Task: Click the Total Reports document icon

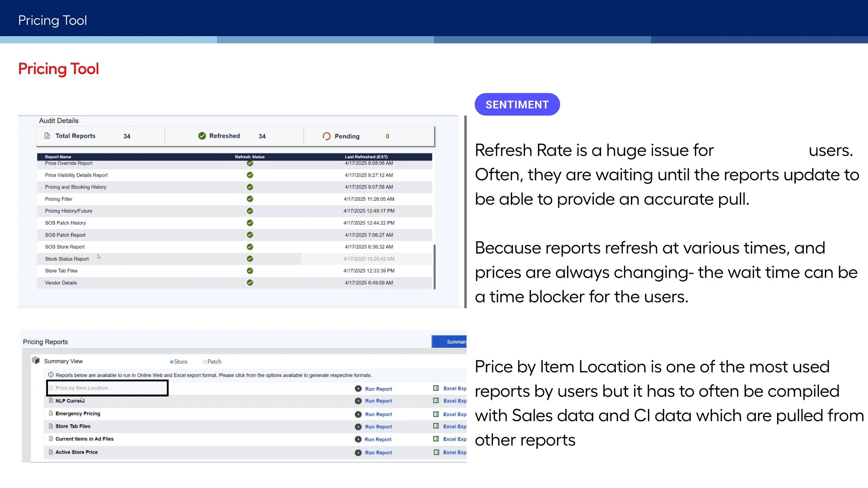Action: (x=47, y=136)
